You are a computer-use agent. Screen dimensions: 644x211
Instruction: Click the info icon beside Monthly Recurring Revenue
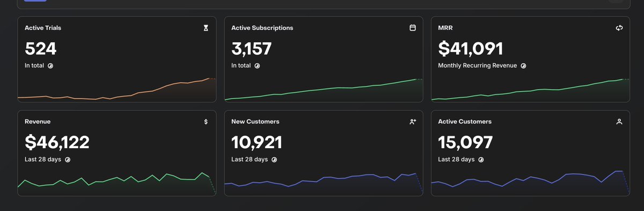click(523, 66)
